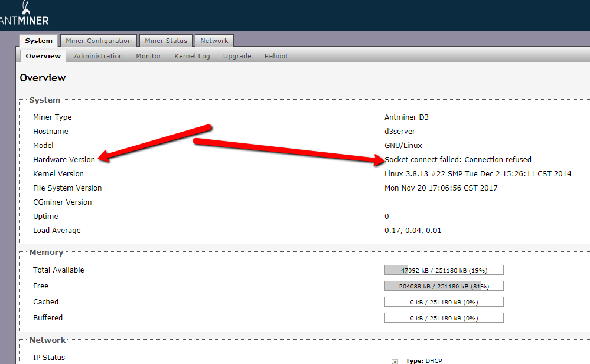This screenshot has width=590, height=364.
Task: Click the Hardware Version label
Action: point(64,160)
